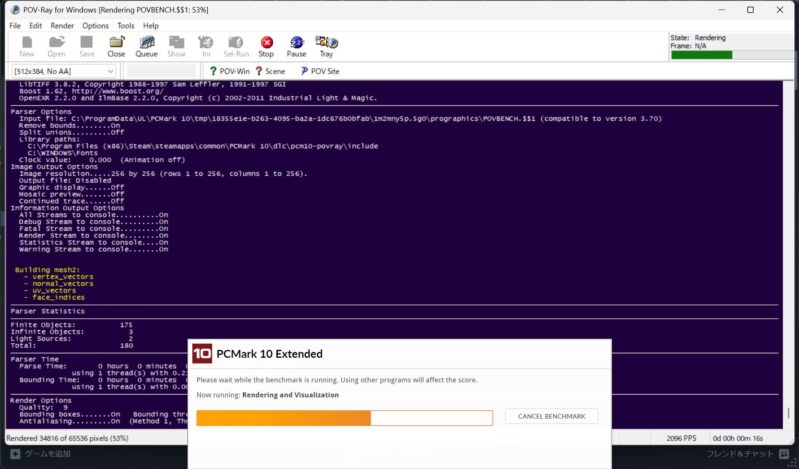
Task: Open Steam Friends & Chat in background window
Action: pyautogui.click(x=747, y=454)
